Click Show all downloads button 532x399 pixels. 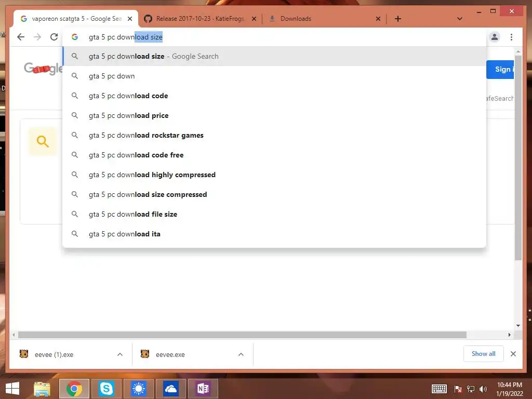[x=484, y=354]
